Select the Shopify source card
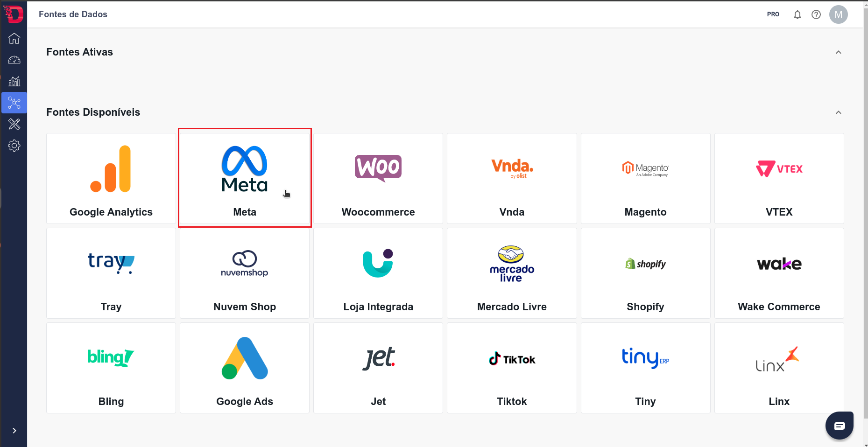868x447 pixels. pyautogui.click(x=646, y=273)
